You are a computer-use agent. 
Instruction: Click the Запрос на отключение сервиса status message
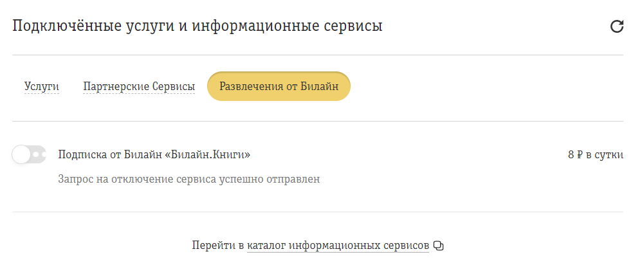click(x=189, y=179)
